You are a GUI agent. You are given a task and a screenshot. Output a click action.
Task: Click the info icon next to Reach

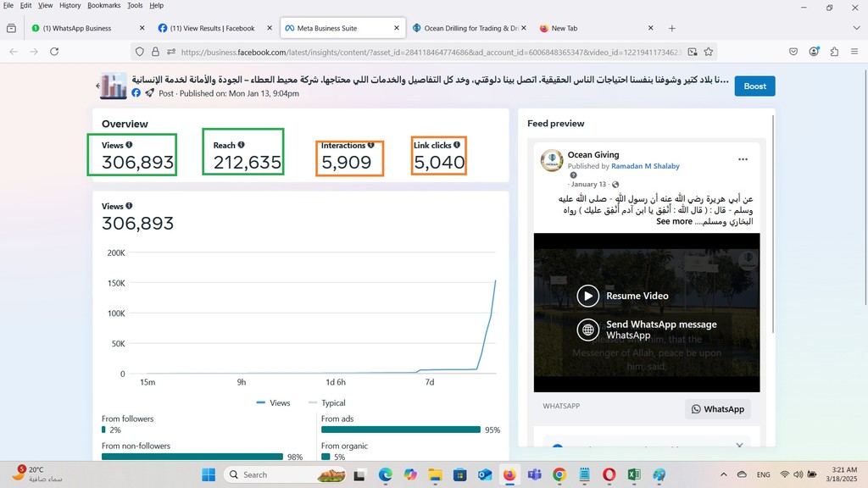click(242, 145)
